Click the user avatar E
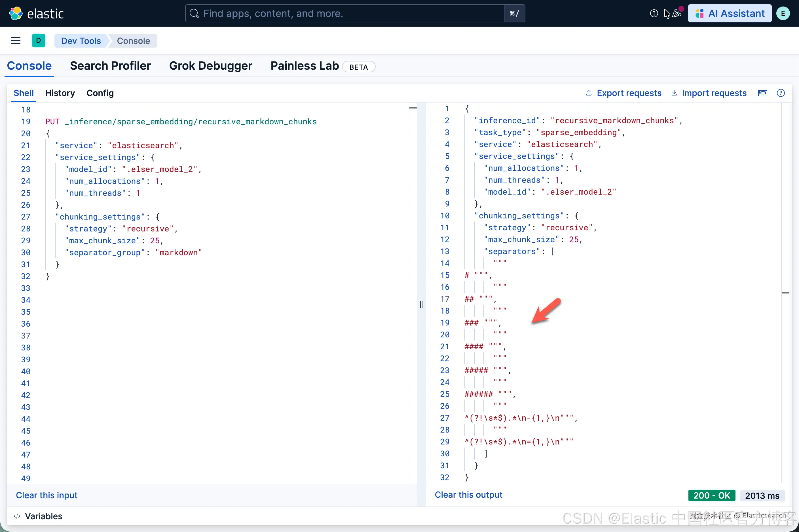Viewport: 799px width, 532px height. tap(783, 14)
